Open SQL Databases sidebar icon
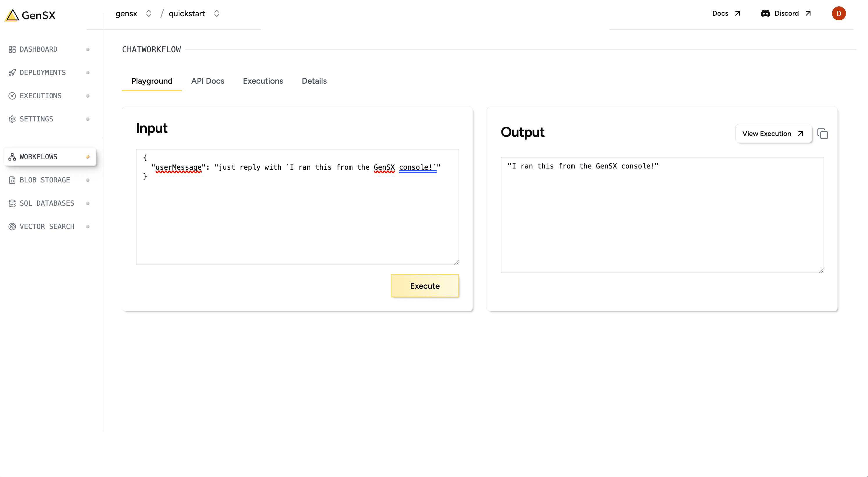Screen dimensions: 868x477 (x=12, y=203)
